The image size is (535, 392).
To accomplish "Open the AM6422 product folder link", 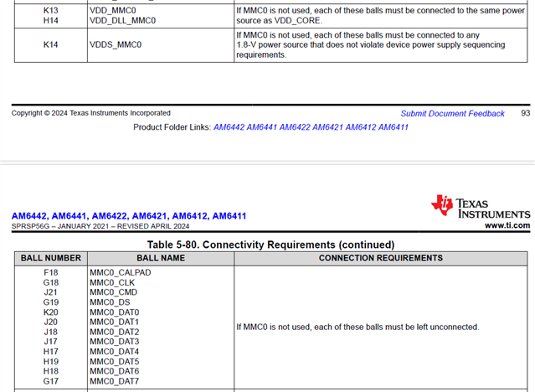I will coord(295,127).
